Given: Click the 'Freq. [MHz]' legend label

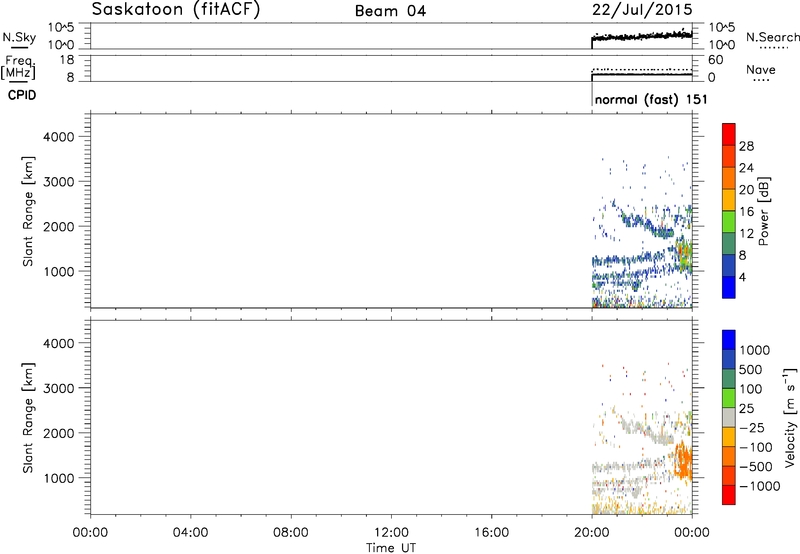Looking at the screenshot, I should (20, 67).
